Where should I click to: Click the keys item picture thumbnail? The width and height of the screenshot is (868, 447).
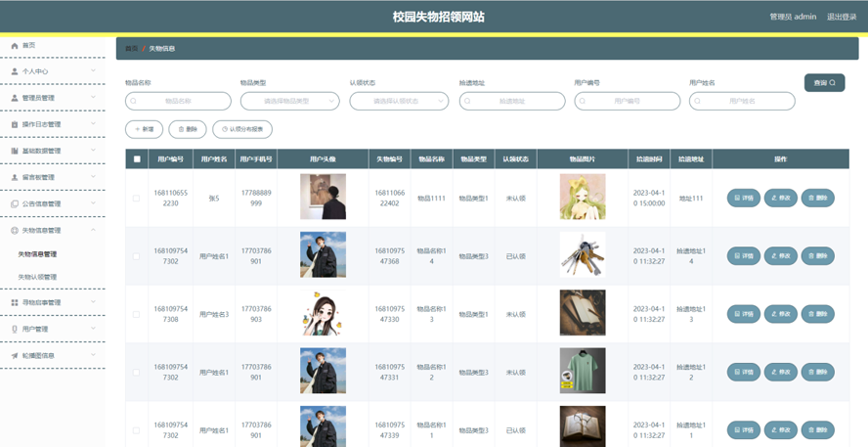pos(582,255)
